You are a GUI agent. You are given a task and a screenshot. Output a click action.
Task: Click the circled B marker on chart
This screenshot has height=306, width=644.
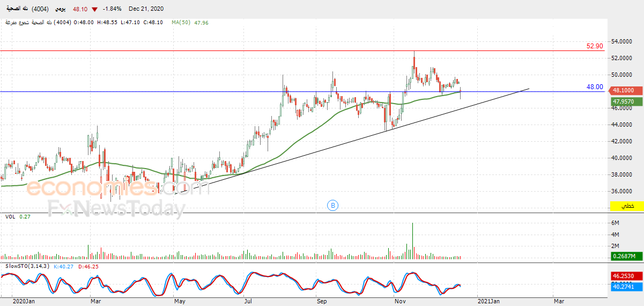pos(332,205)
